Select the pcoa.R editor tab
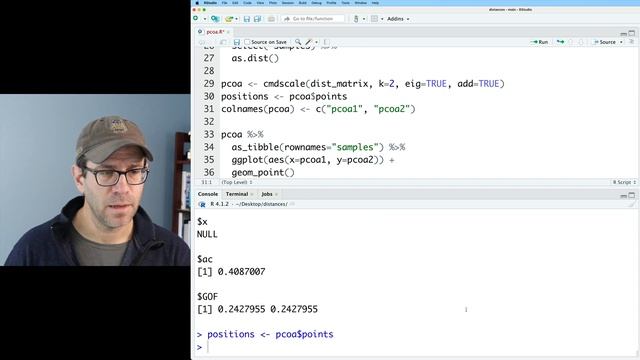 215,32
